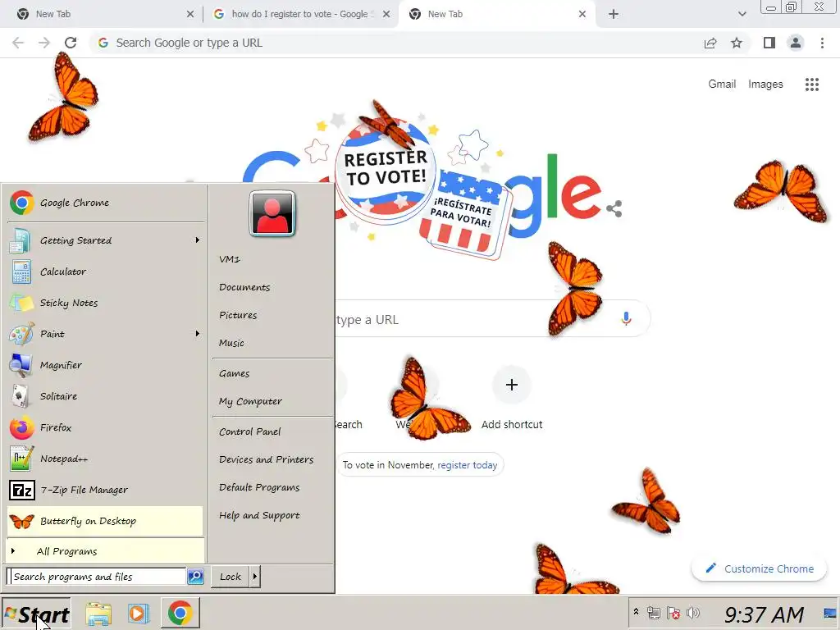Screen dimensions: 840x630
Task: Open Action Center flag tray icon
Action: pyautogui.click(x=673, y=612)
